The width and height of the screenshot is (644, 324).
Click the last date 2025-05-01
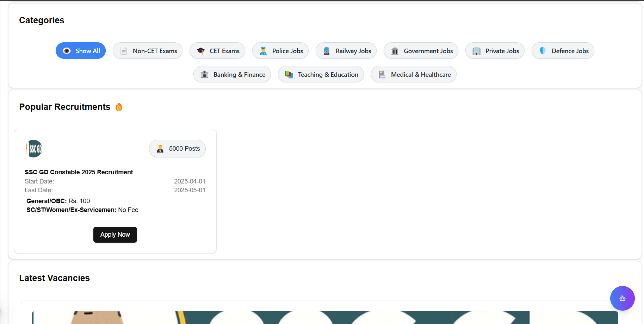(190, 190)
